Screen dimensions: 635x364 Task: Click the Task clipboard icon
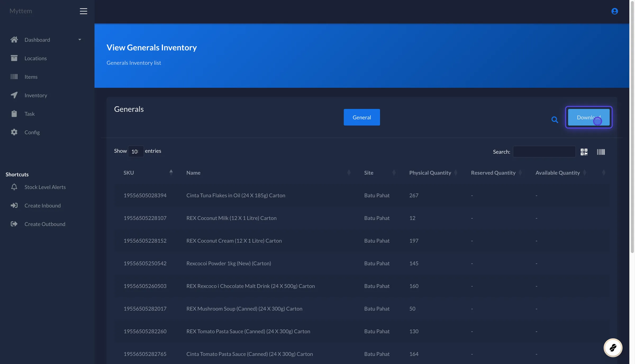click(14, 114)
